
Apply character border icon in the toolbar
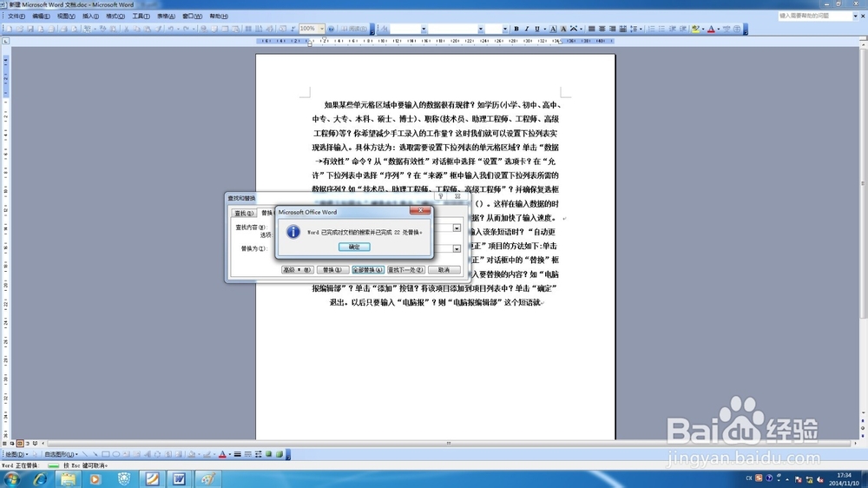(x=553, y=29)
